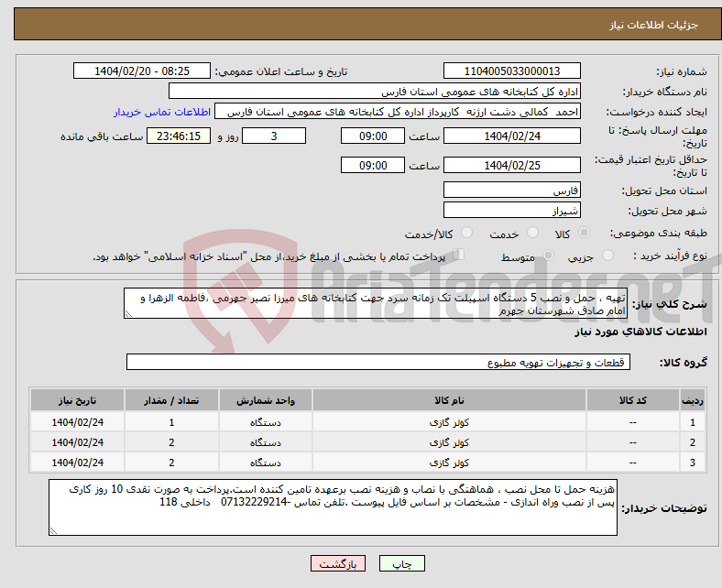The height and width of the screenshot is (588, 722).
Task: Click general need description text area
Action: click(376, 303)
